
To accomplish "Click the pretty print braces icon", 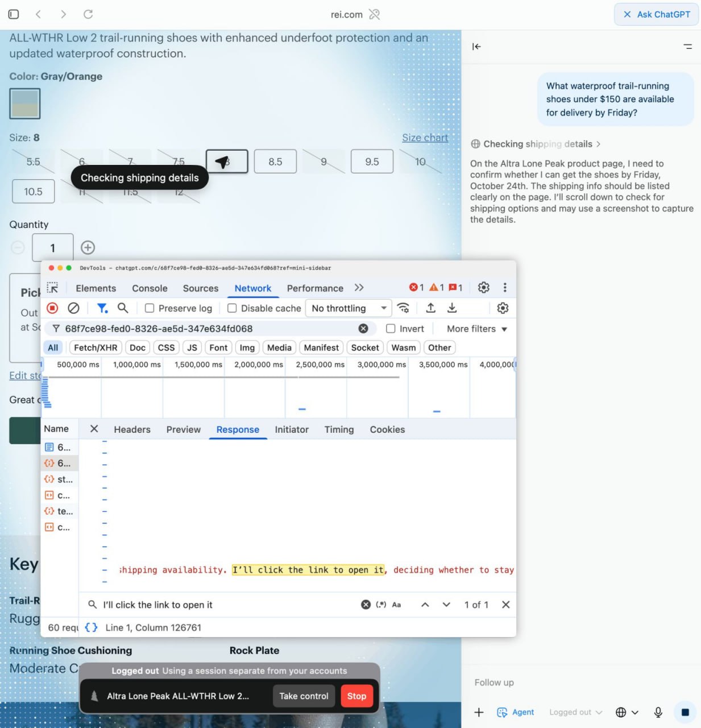I will pos(91,627).
